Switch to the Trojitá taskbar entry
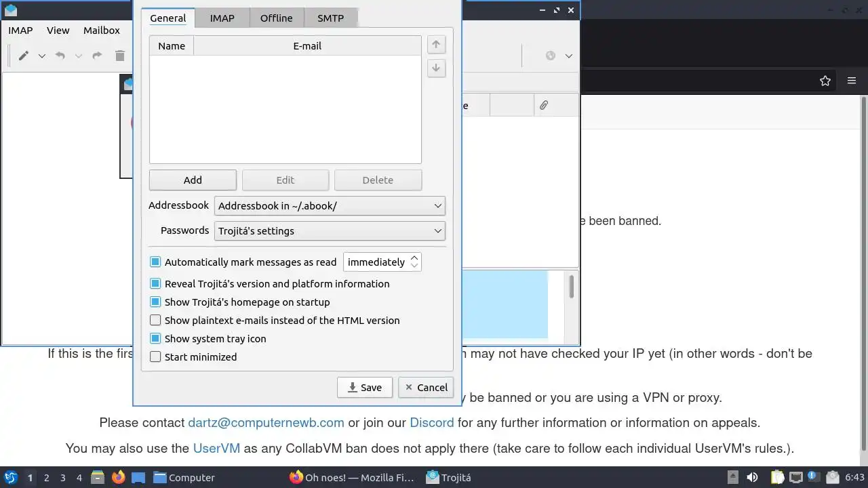868x488 pixels. [448, 478]
